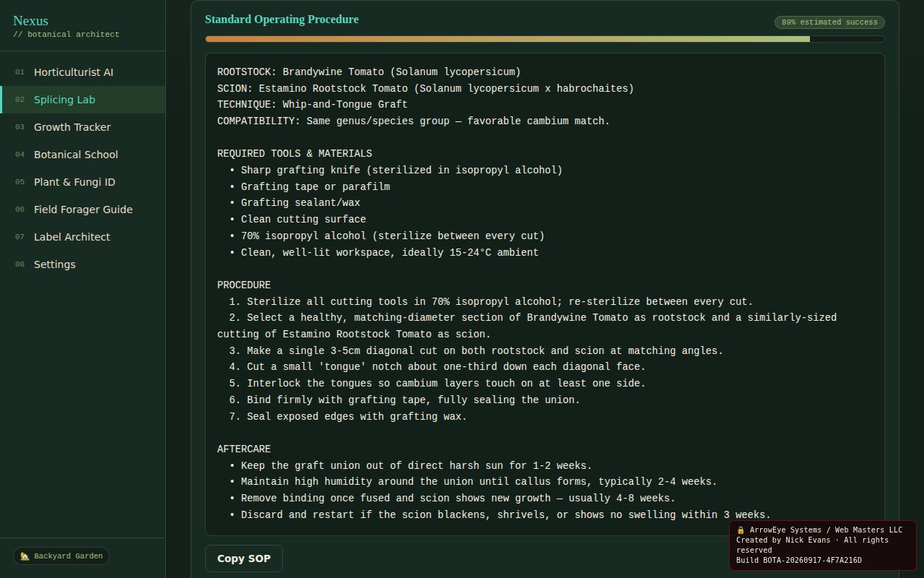The width and height of the screenshot is (924, 578).
Task: Click the house icon in Backyard Garden chip
Action: pos(25,556)
